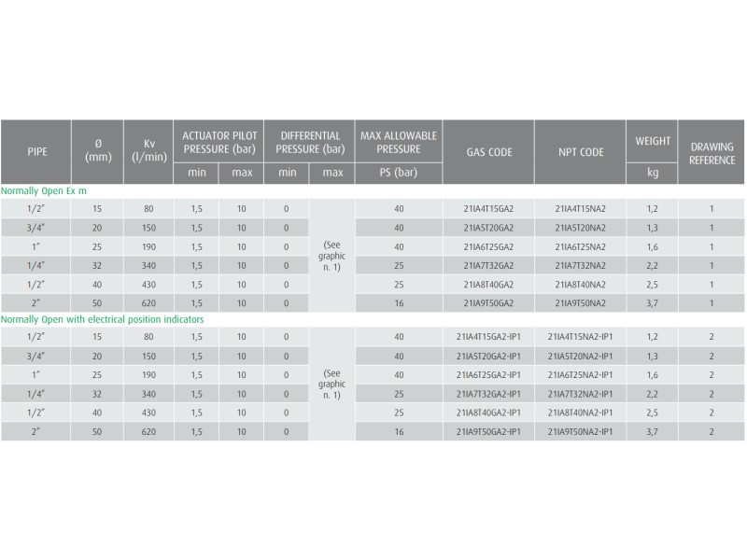Click gas code 21IA8T40GA2
The image size is (747, 560).
[489, 285]
